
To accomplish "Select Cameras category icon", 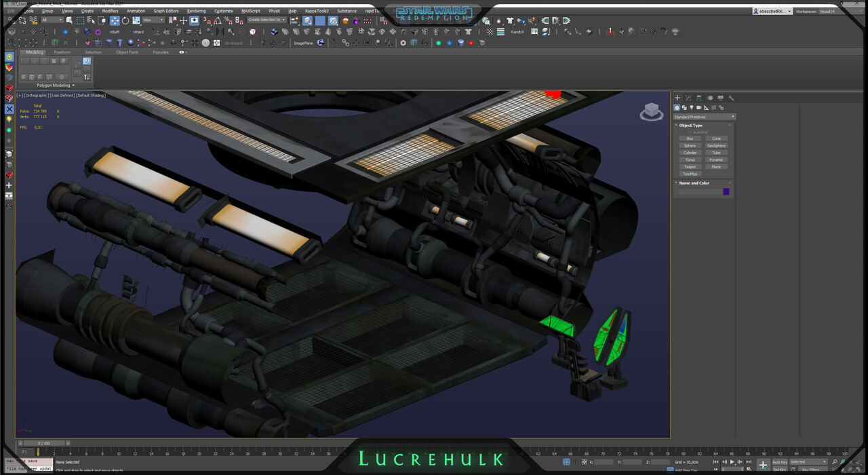I will [699, 108].
